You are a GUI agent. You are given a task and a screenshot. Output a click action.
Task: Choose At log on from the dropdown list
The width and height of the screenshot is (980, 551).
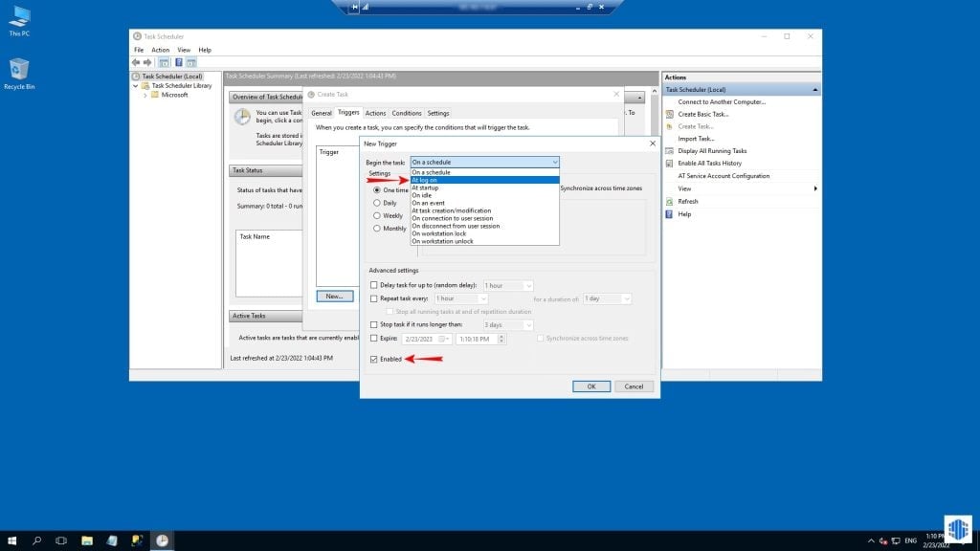click(x=431, y=179)
